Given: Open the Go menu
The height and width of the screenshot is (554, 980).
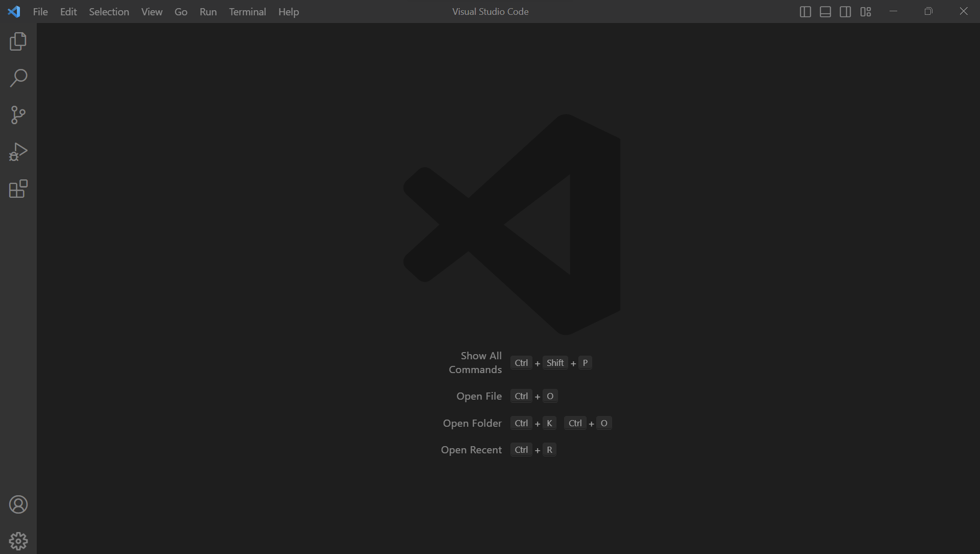Looking at the screenshot, I should [181, 12].
